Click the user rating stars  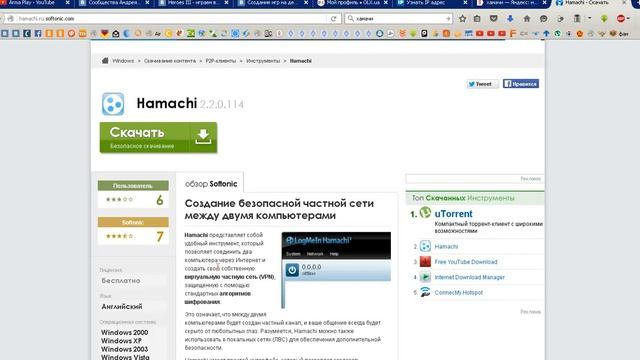(x=119, y=199)
